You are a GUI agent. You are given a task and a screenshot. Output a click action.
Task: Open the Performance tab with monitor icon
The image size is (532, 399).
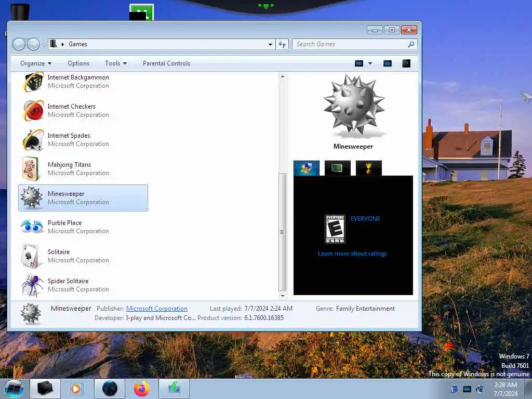click(x=337, y=168)
